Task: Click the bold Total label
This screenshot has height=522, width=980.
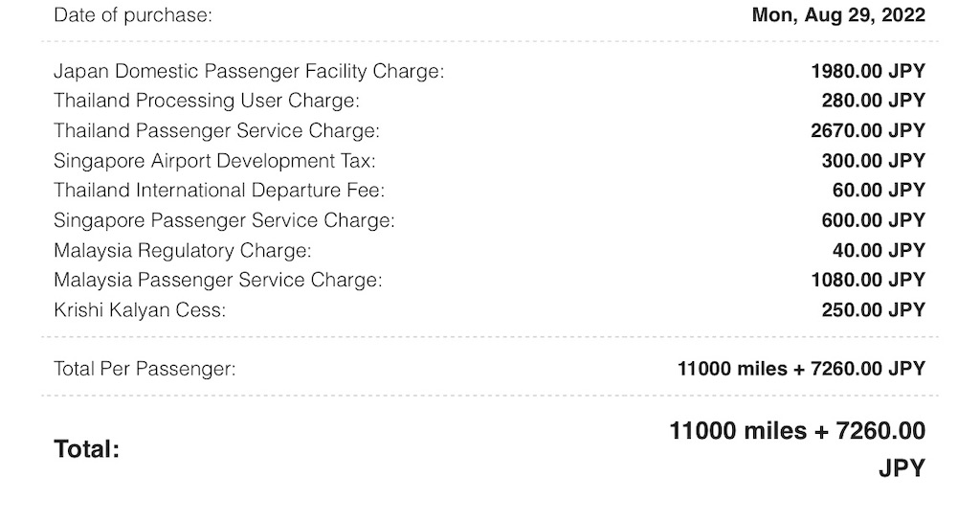Action: coord(87,449)
